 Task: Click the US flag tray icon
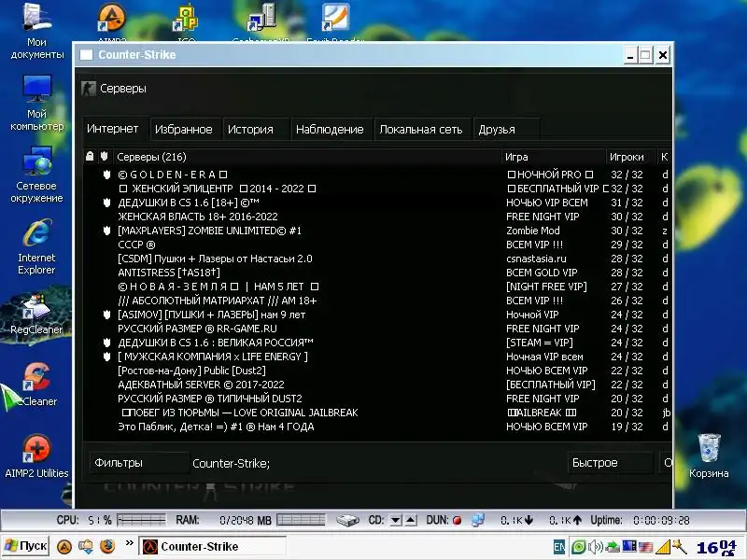(645, 547)
